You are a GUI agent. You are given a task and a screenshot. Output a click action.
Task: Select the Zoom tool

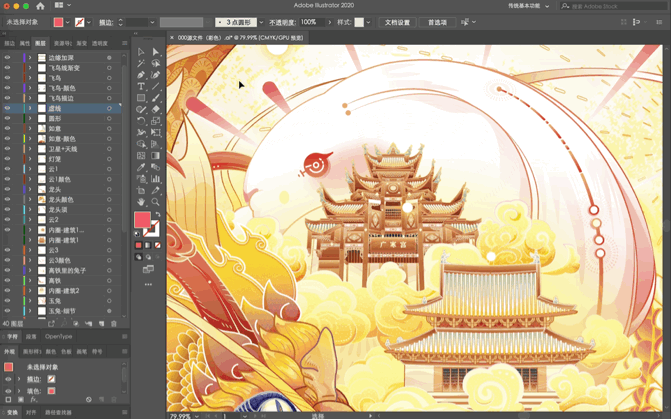click(x=155, y=202)
